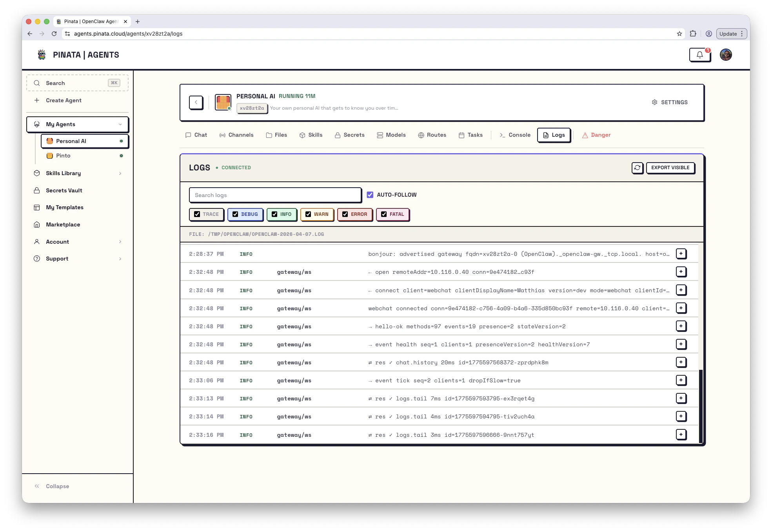Collapse the My Agents section
The width and height of the screenshot is (772, 532).
click(120, 124)
